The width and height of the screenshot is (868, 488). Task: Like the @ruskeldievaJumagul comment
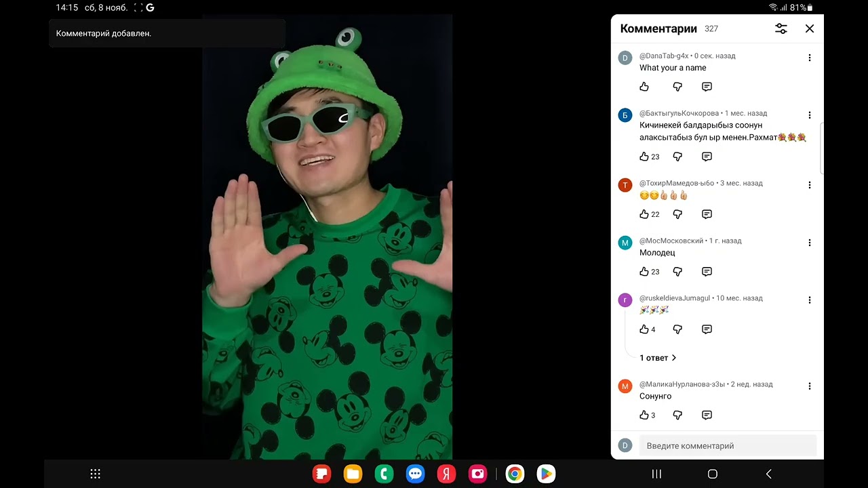tap(644, 329)
